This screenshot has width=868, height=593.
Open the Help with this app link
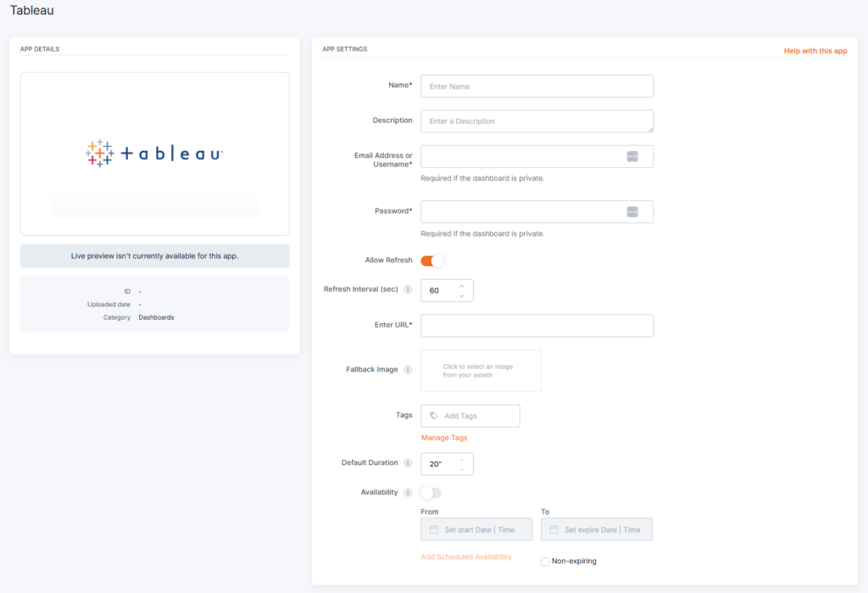[x=815, y=51]
